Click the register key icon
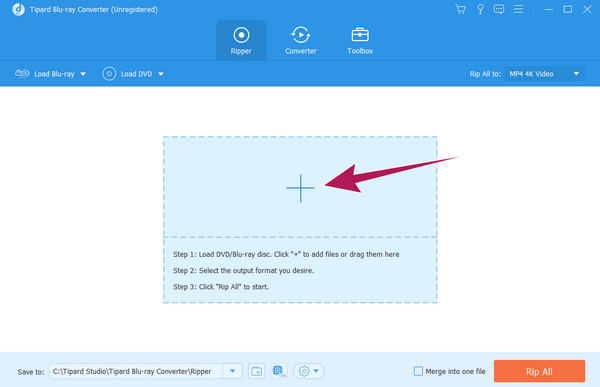 (x=480, y=9)
